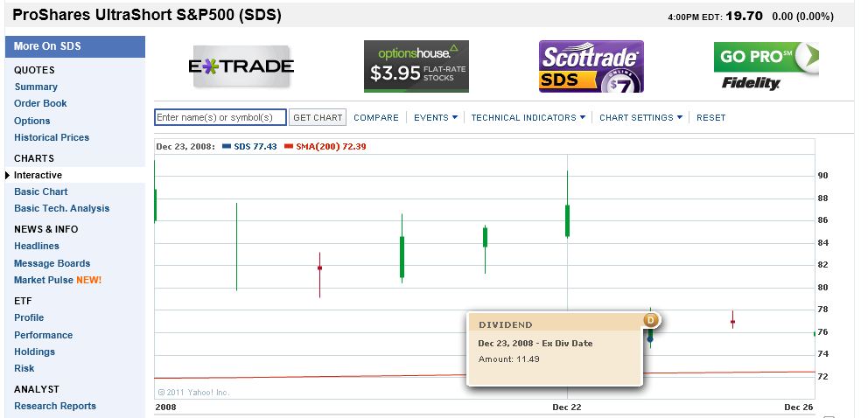The image size is (868, 418).
Task: Open the Performance link
Action: click(x=43, y=336)
